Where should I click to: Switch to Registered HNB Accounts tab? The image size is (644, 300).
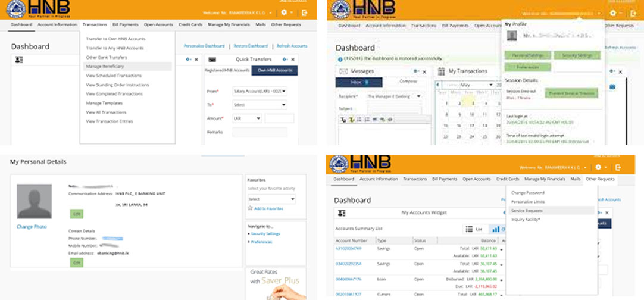coord(227,71)
